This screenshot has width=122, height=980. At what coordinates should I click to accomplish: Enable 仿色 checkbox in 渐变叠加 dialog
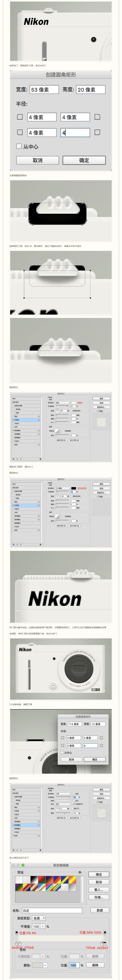(74, 794)
